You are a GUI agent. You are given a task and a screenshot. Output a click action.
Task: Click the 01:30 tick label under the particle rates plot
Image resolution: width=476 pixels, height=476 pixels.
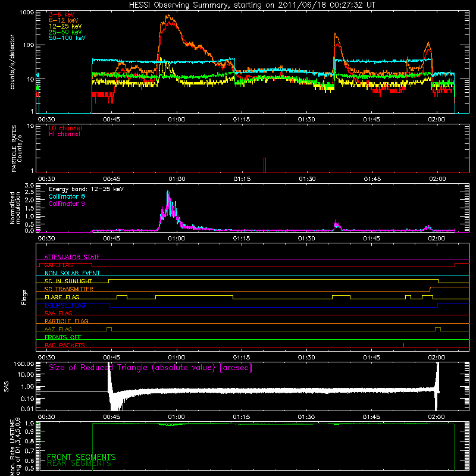(307, 179)
